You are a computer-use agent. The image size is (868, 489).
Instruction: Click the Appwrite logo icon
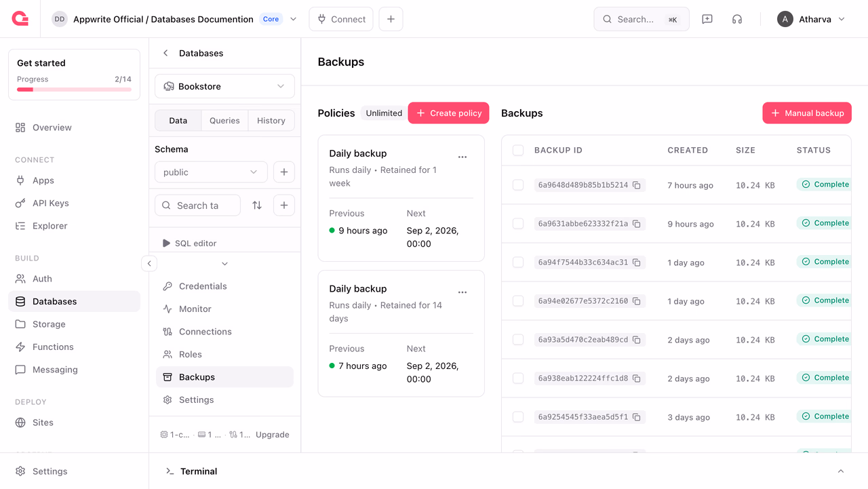click(x=20, y=19)
